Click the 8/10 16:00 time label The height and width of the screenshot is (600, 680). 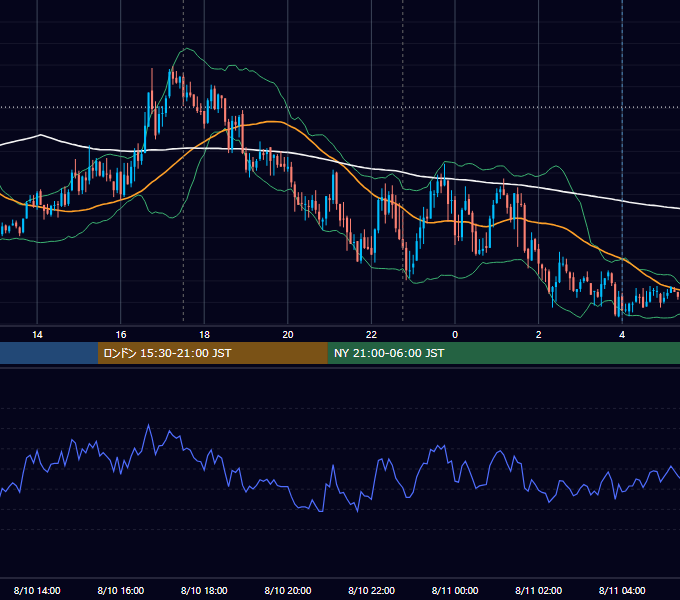click(x=121, y=590)
